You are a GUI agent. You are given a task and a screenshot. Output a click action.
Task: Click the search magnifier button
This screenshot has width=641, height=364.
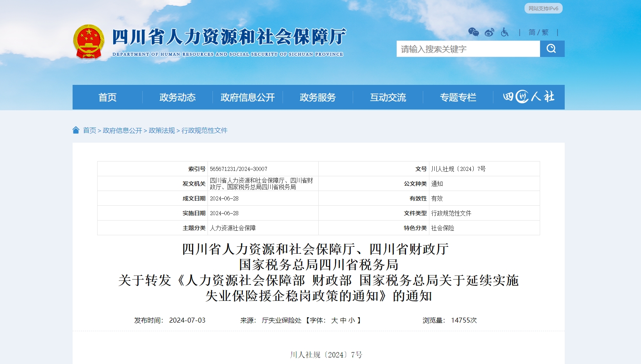[552, 49]
